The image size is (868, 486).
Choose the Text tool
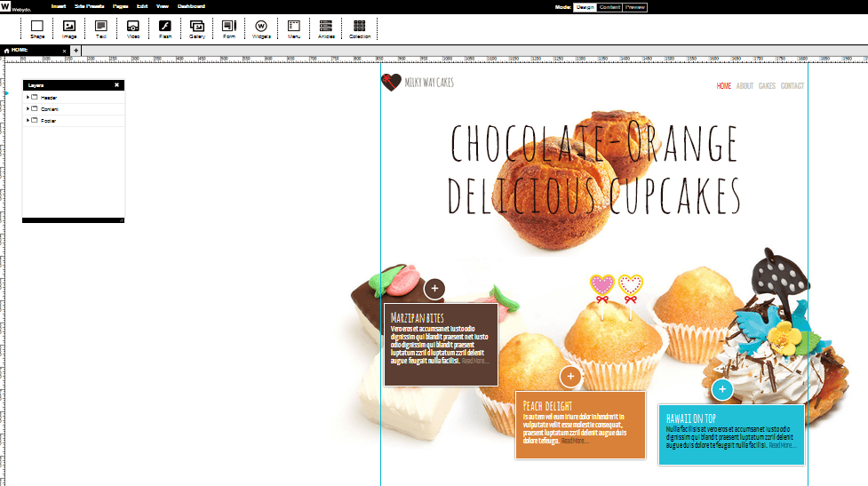tap(100, 28)
